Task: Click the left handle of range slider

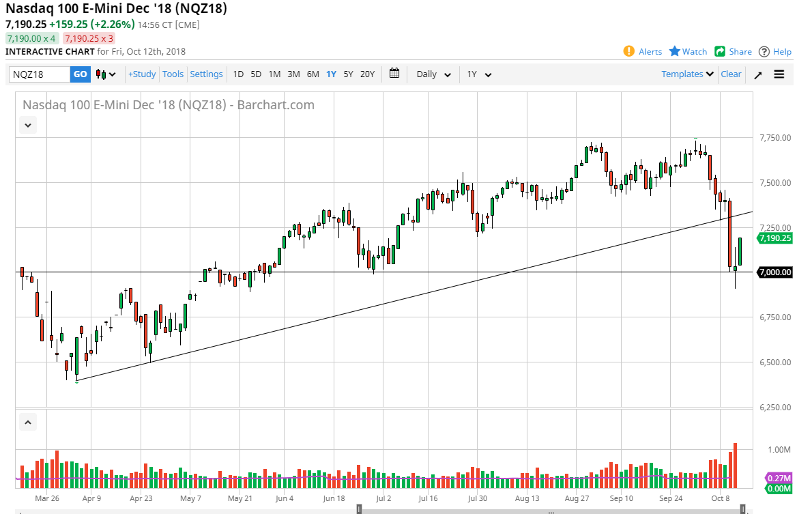Action: tap(360, 509)
